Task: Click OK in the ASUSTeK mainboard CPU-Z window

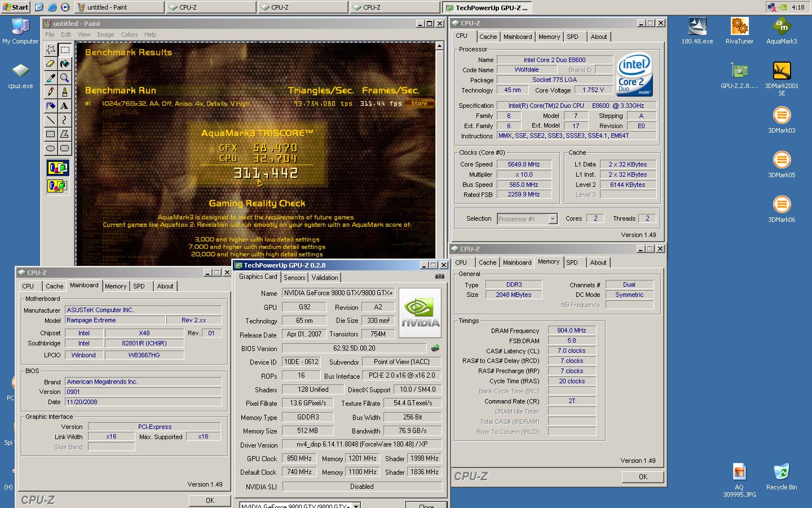Action: coord(210,500)
